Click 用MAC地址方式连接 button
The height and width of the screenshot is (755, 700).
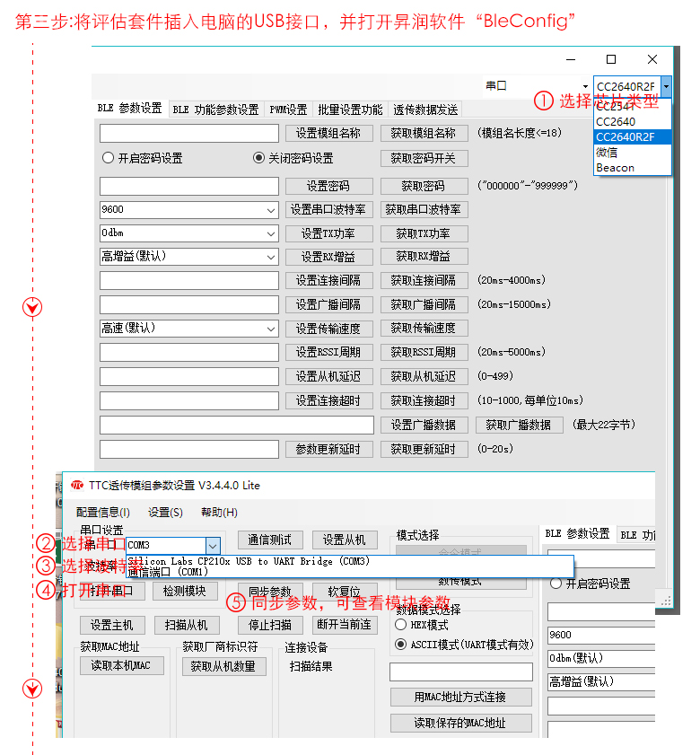[460, 698]
